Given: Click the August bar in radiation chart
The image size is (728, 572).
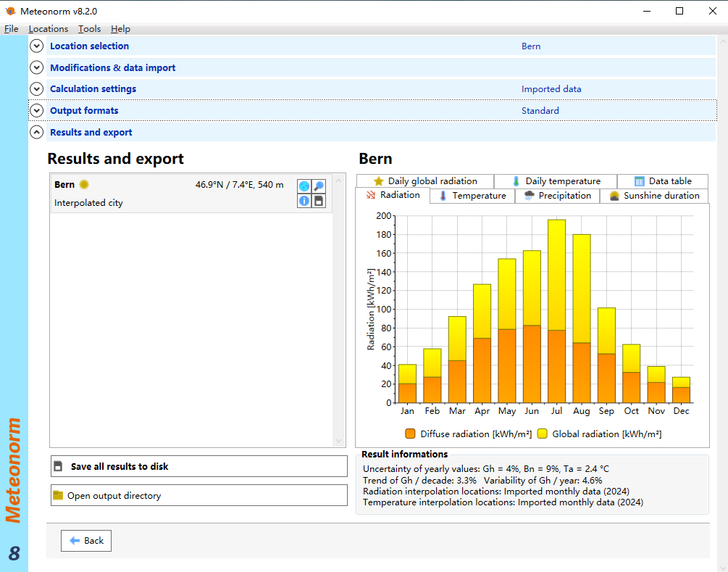Looking at the screenshot, I should point(582,318).
